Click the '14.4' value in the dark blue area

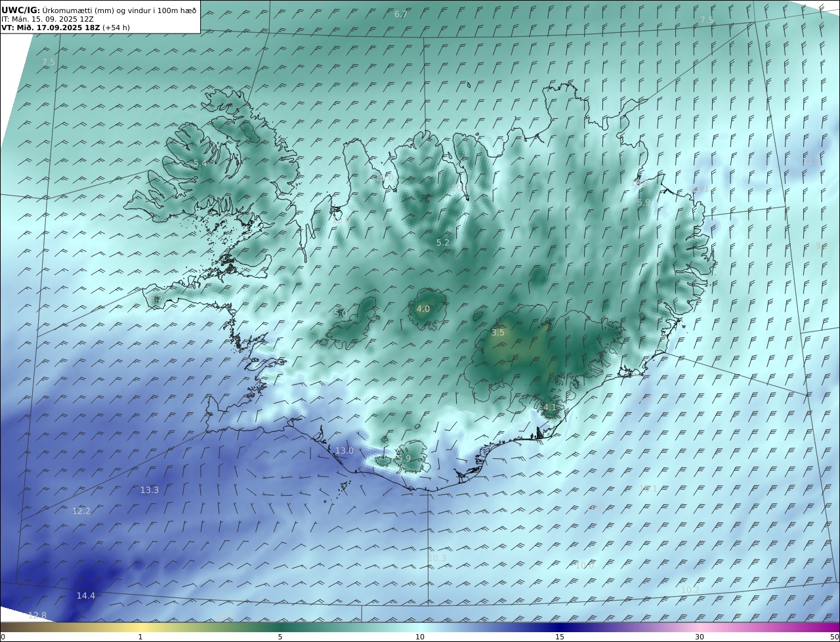pyautogui.click(x=86, y=596)
